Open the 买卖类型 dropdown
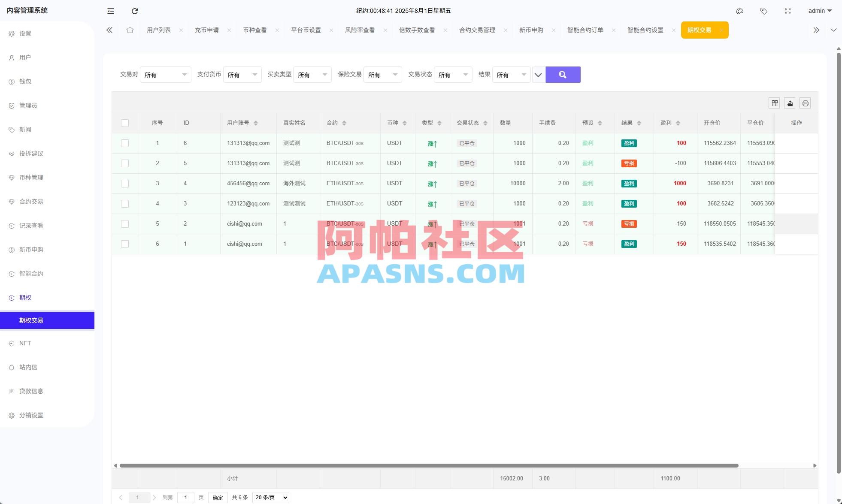Image resolution: width=842 pixels, height=504 pixels. tap(312, 75)
